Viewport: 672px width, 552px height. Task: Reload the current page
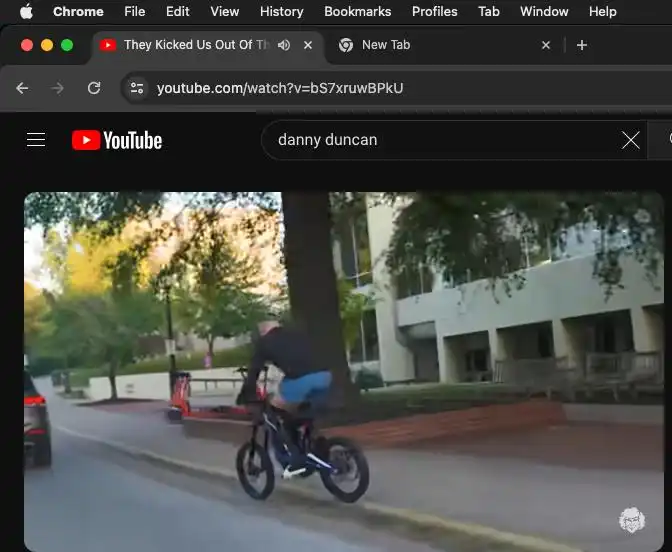coord(94,88)
